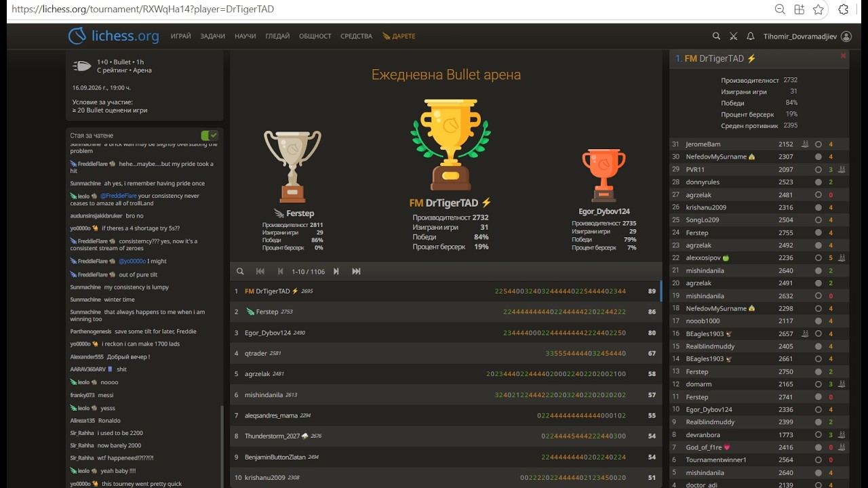Select Thunderstorm_2027 standings row
868x488 pixels.
pos(446,436)
